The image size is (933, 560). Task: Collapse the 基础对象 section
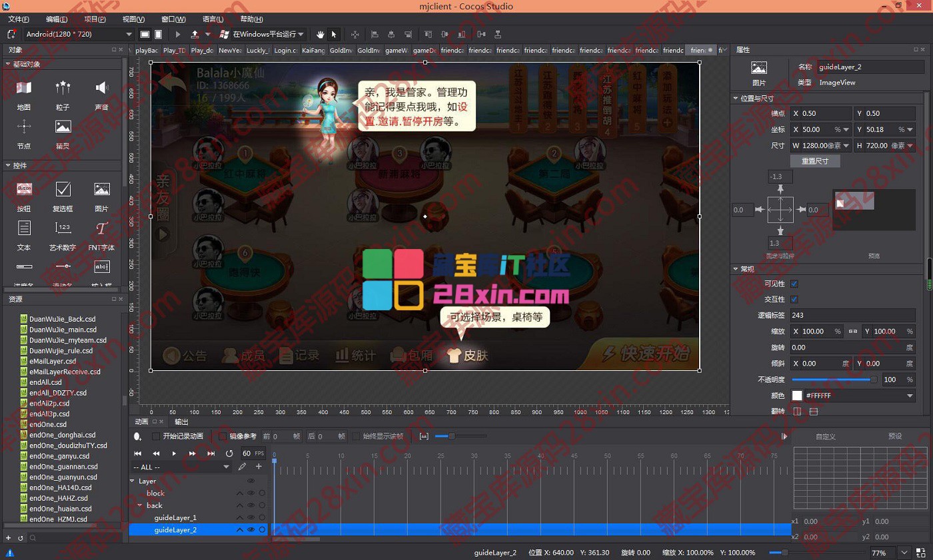tap(7, 64)
